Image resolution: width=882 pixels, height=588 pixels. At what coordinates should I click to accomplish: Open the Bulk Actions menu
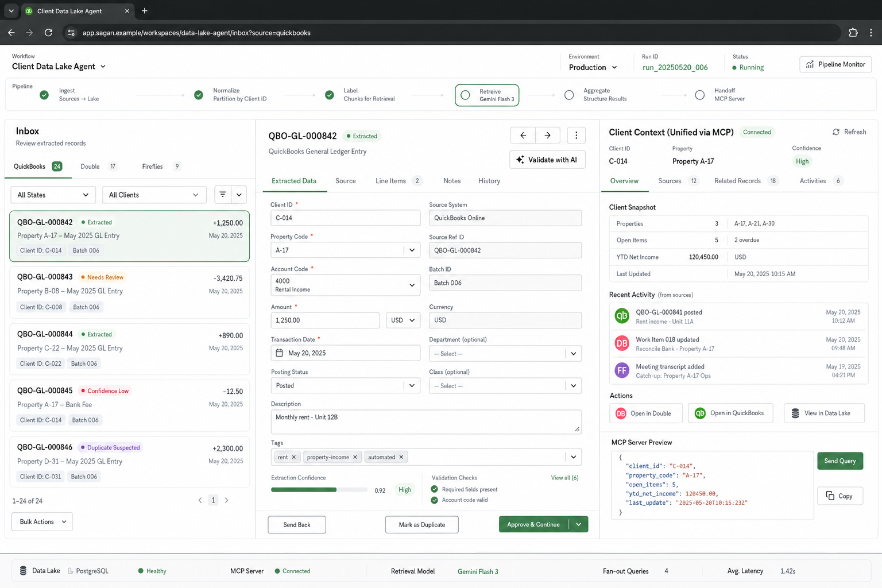(x=42, y=521)
